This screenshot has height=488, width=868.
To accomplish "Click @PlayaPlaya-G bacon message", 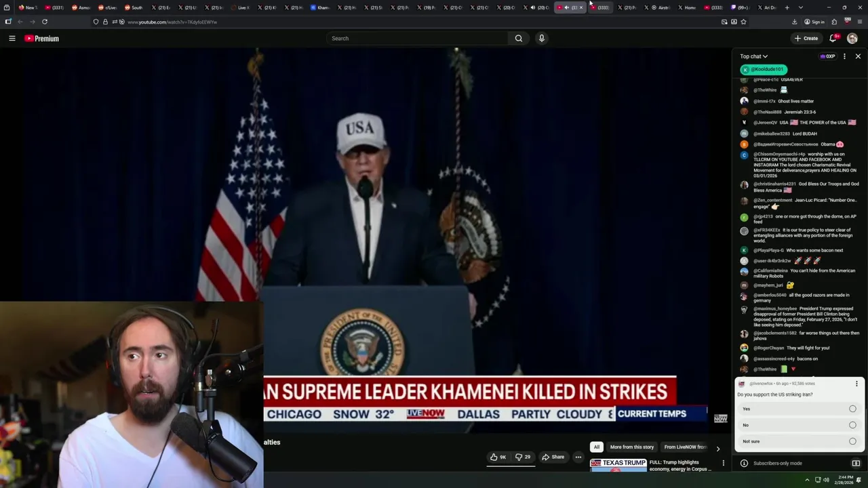I will (798, 250).
